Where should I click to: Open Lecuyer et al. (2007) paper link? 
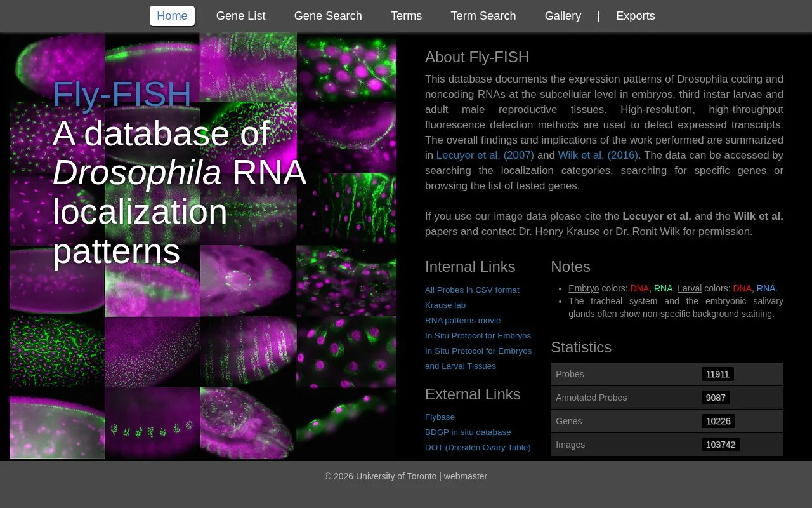(485, 155)
